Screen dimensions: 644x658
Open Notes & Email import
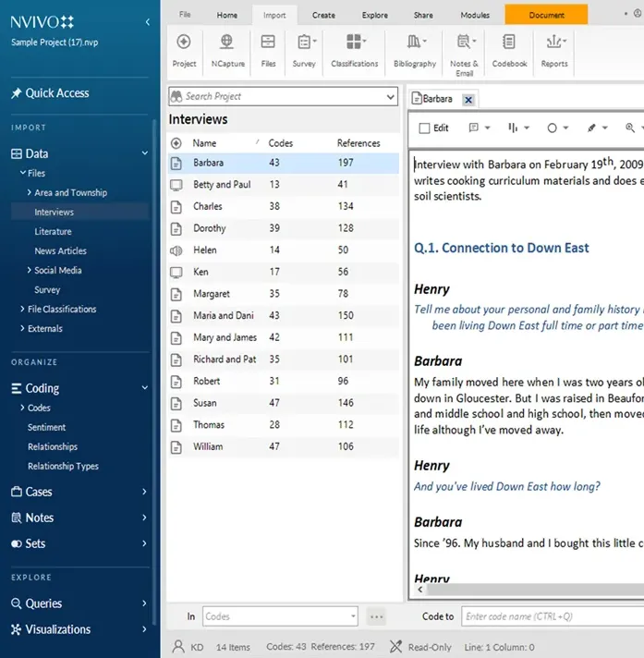point(466,42)
